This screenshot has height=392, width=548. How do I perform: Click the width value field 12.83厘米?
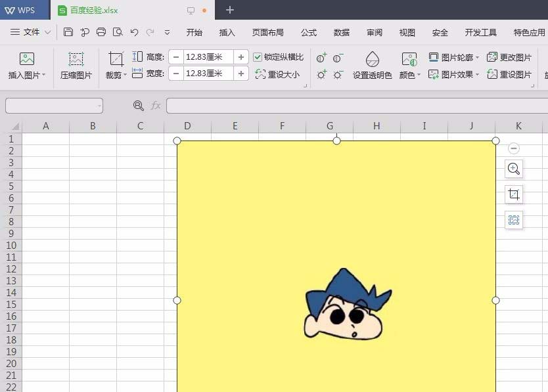pyautogui.click(x=208, y=74)
